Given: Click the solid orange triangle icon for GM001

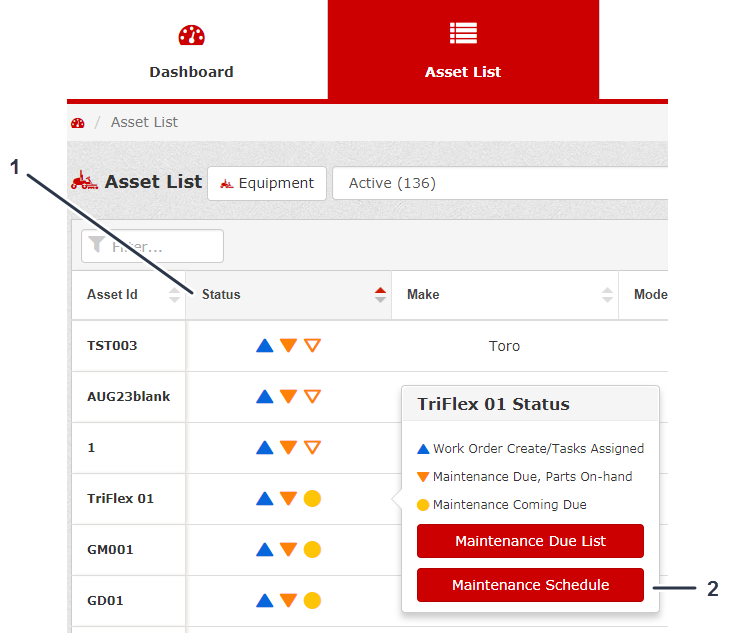Looking at the screenshot, I should (x=288, y=549).
